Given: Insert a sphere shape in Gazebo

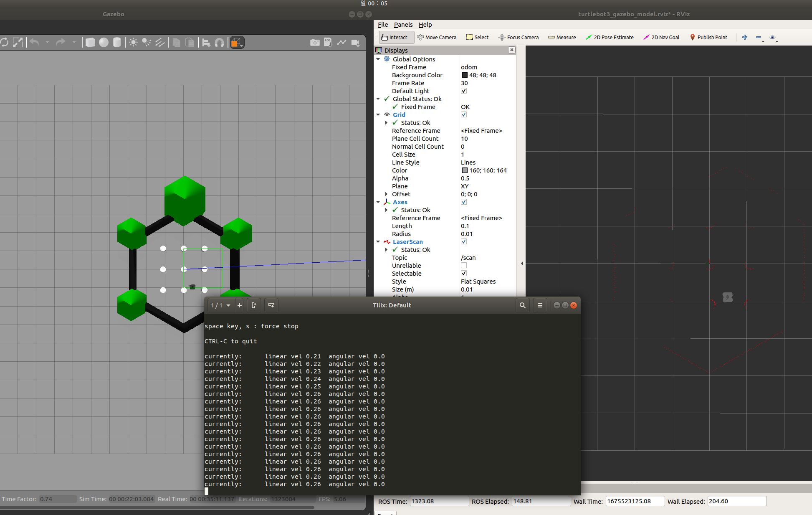Looking at the screenshot, I should [x=104, y=43].
